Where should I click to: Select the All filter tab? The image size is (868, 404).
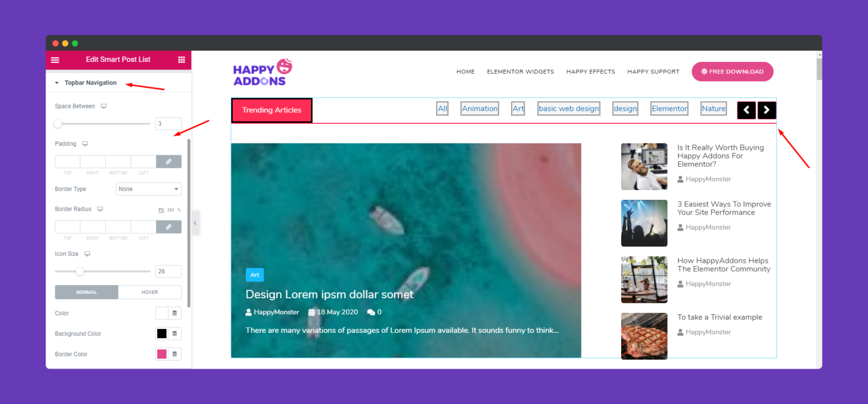pos(443,109)
